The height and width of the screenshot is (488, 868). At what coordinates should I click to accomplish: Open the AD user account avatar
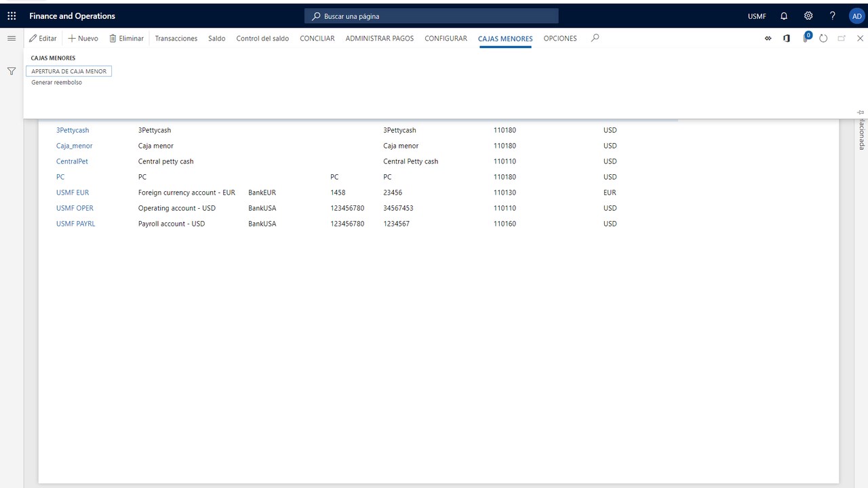856,16
